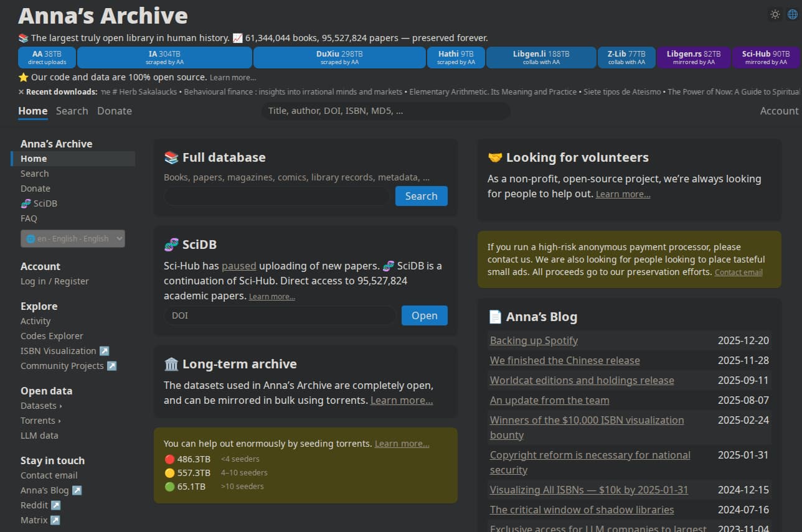Click the Hathi 9TB segment
This screenshot has width=802, height=532.
click(456, 57)
